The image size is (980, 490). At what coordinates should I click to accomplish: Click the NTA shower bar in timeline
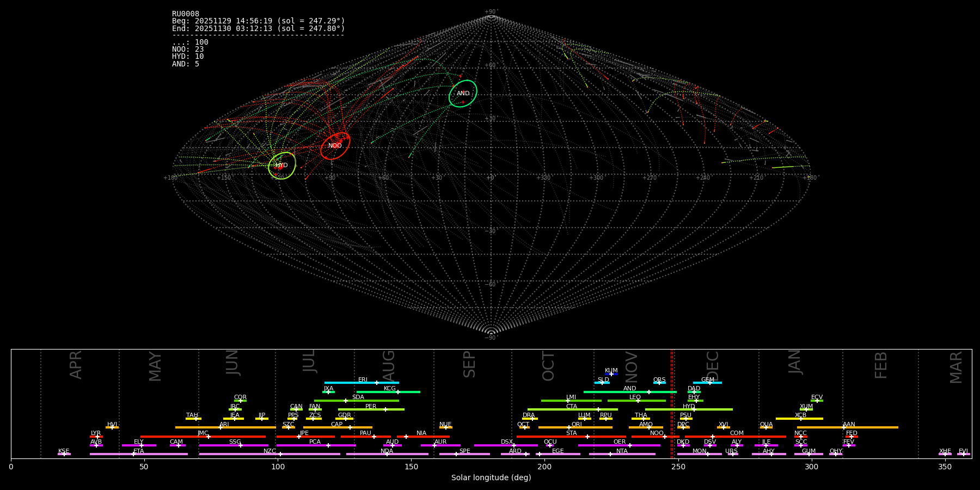(622, 454)
